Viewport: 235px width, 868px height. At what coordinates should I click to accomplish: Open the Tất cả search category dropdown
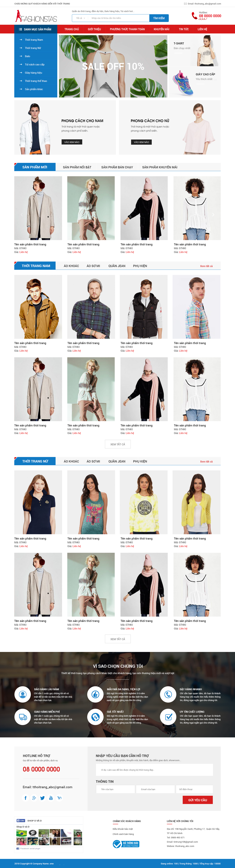pos(80,18)
